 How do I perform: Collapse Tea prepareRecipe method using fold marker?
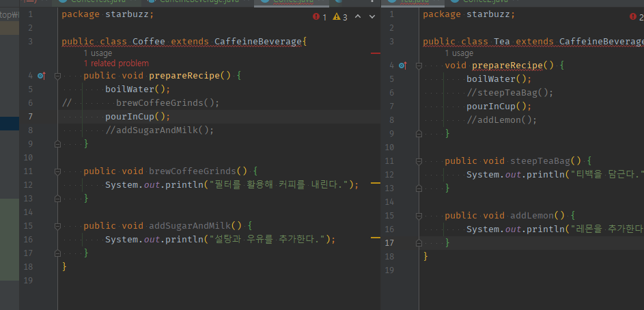tap(419, 66)
